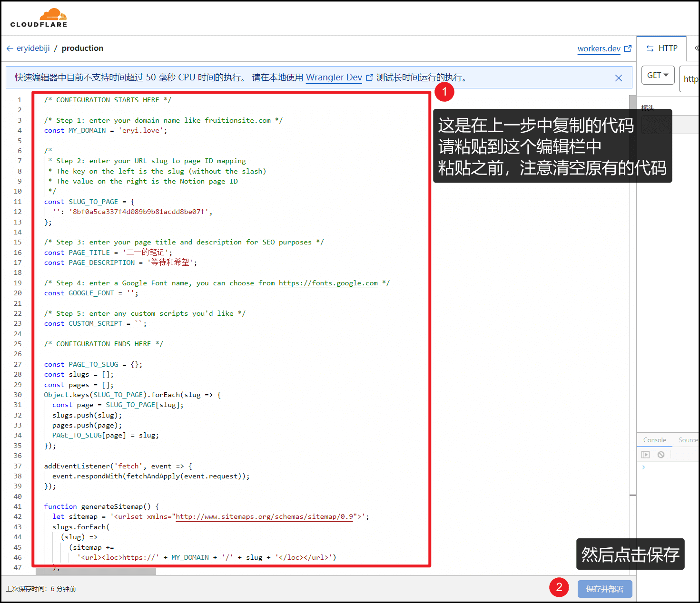The image size is (700, 603).
Task: Click the Object.keys(SLUG_TO_PAGE).forEach line
Action: click(132, 395)
